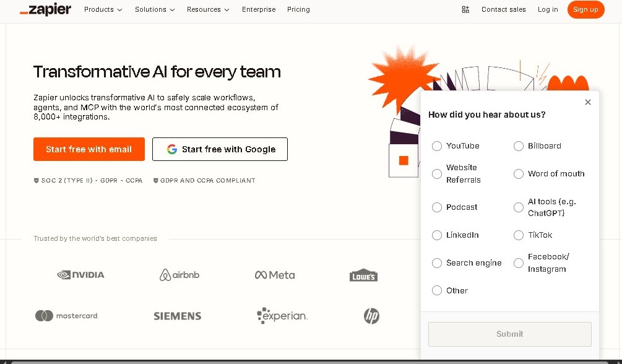622x364 pixels.
Task: Click the Meta logo
Action: pos(274,275)
